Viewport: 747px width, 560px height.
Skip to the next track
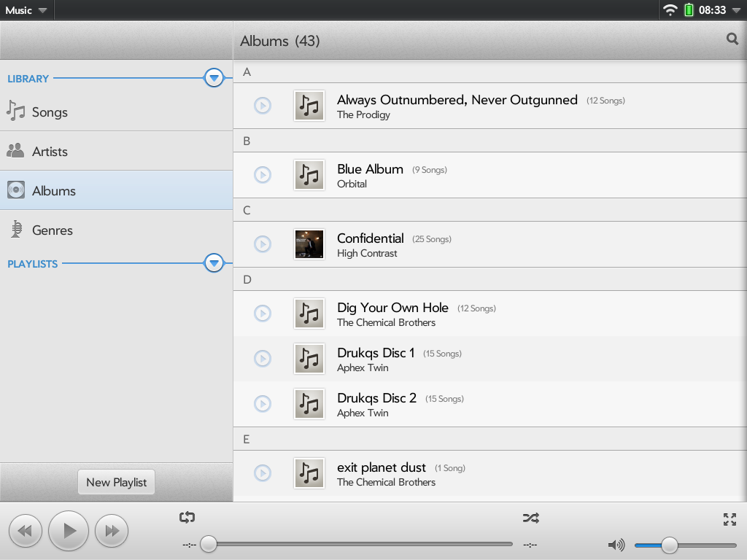(x=112, y=531)
